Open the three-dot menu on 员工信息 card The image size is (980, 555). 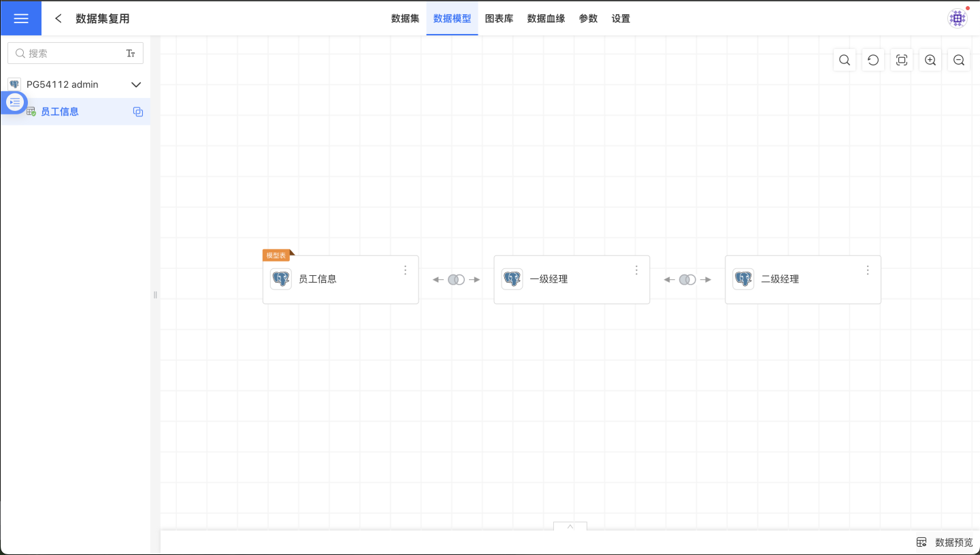(x=406, y=270)
